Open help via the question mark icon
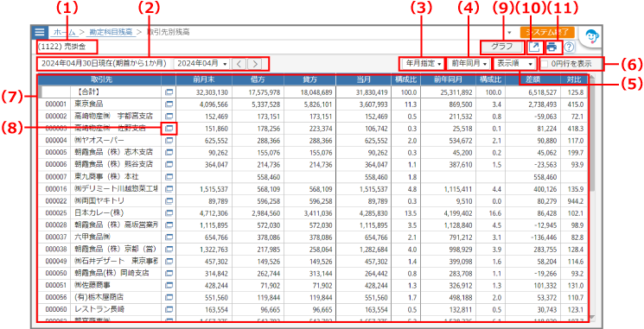This screenshot has width=644, height=329. (569, 47)
